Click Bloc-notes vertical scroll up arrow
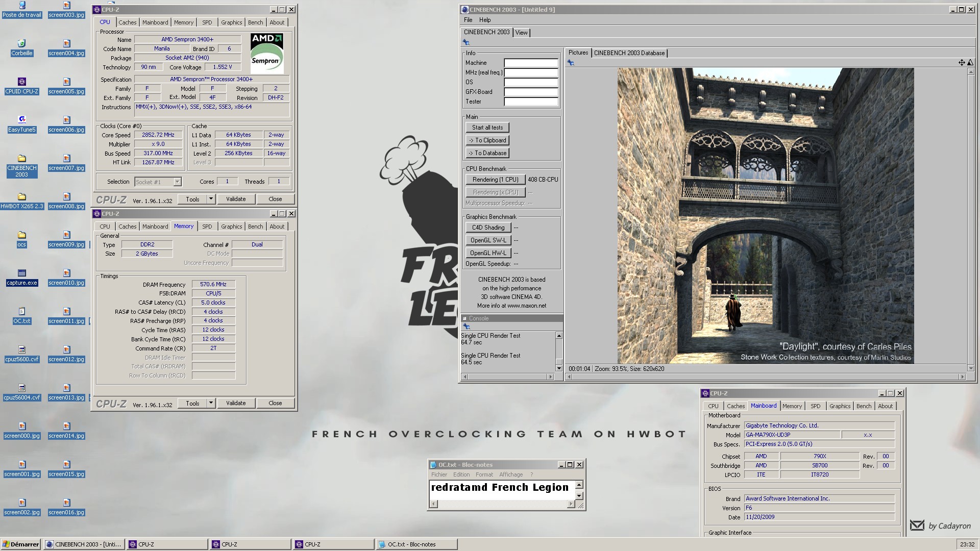Viewport: 980px width, 551px height. pos(579,485)
